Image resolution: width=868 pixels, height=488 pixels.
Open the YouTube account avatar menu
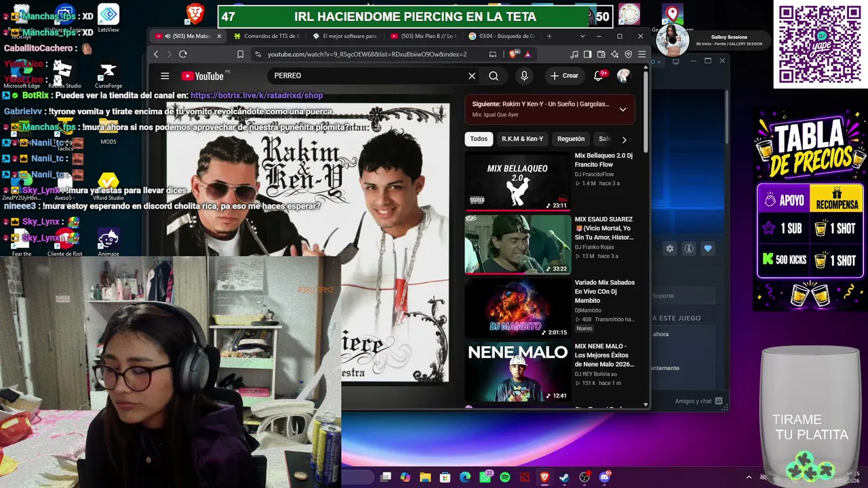click(624, 76)
